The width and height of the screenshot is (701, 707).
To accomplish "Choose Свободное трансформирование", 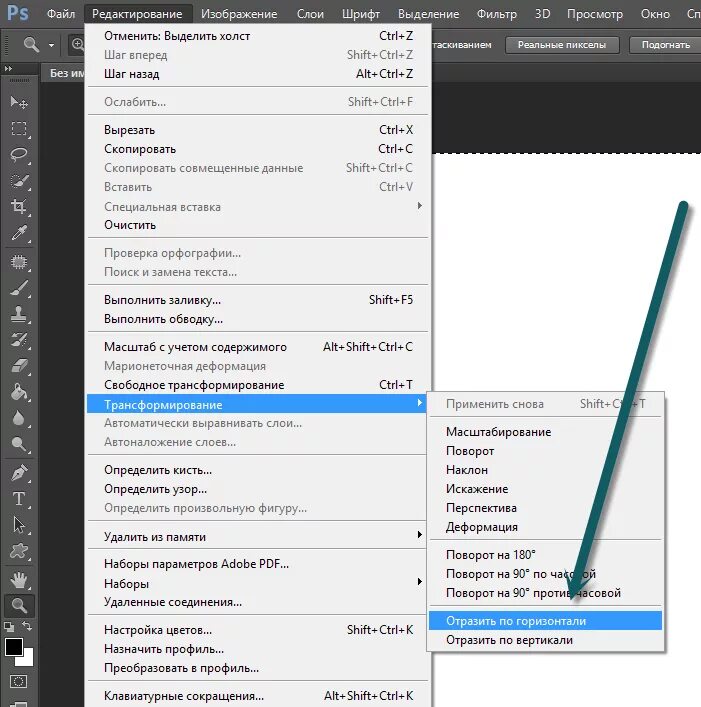I will (257, 385).
